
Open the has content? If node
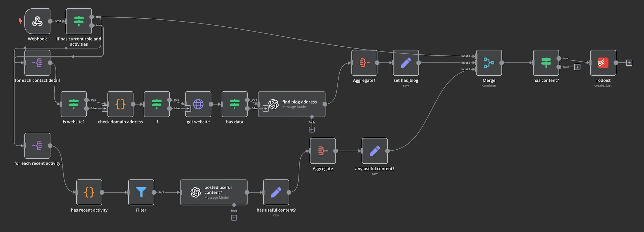point(546,63)
